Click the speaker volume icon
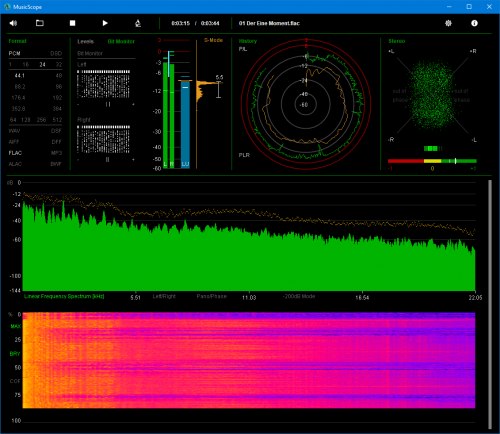500x434 pixels. point(13,23)
